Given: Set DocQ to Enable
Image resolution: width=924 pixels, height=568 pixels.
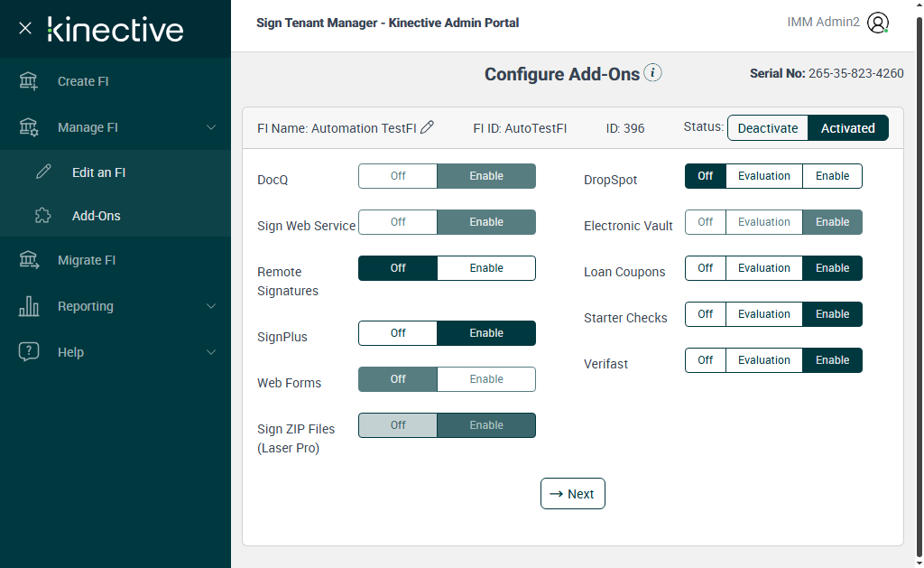Looking at the screenshot, I should (x=486, y=176).
